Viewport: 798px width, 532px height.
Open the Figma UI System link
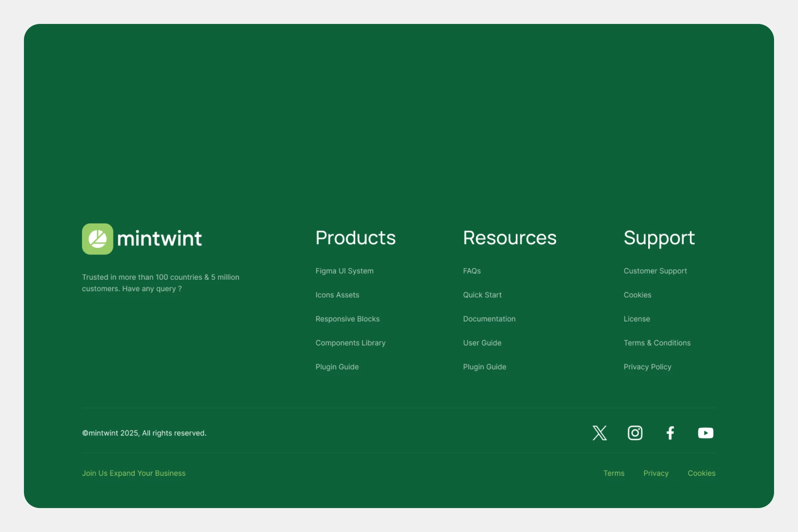(344, 271)
